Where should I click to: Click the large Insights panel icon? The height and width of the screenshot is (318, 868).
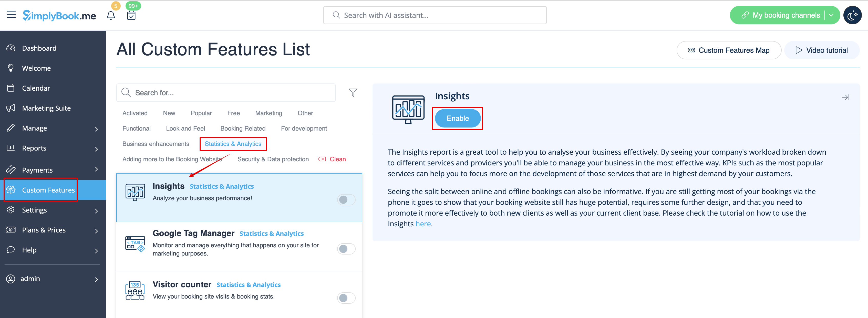click(x=408, y=110)
